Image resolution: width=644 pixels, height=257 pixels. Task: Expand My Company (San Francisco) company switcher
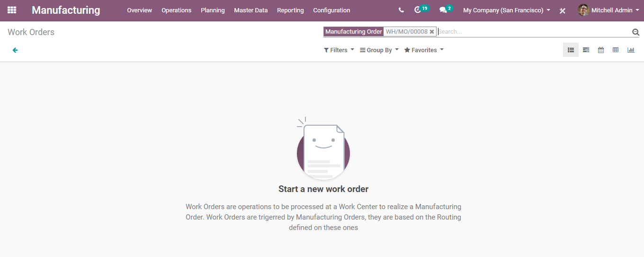[x=507, y=10]
